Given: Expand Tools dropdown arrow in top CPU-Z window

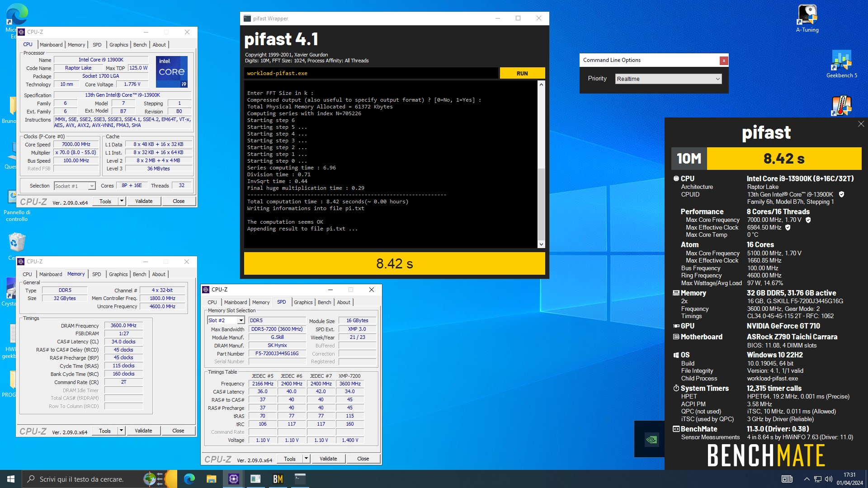Looking at the screenshot, I should [122, 201].
